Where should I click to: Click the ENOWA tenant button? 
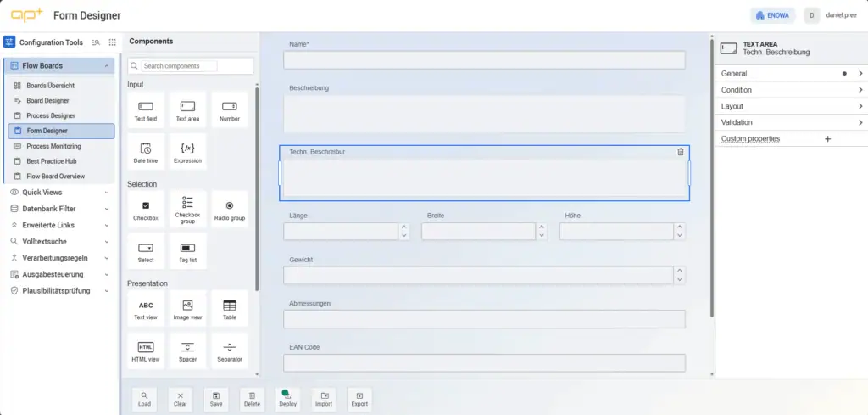pyautogui.click(x=773, y=15)
